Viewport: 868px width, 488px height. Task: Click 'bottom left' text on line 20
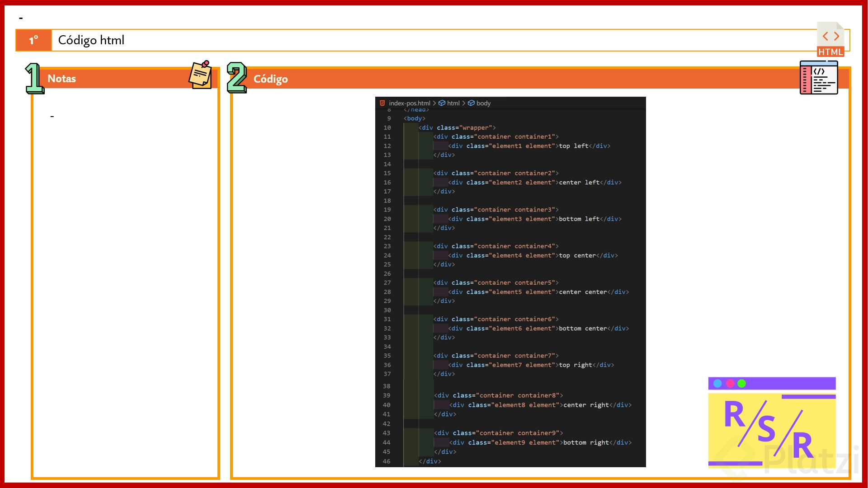coord(579,219)
